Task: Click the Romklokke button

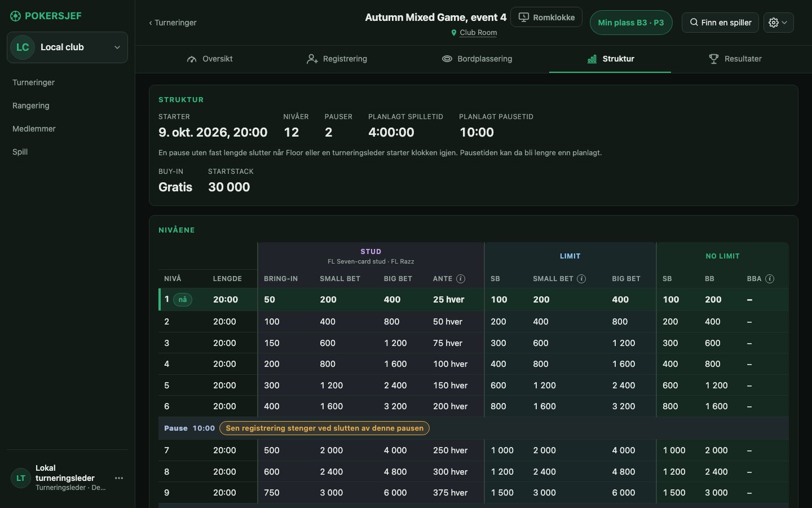Action: tap(546, 17)
